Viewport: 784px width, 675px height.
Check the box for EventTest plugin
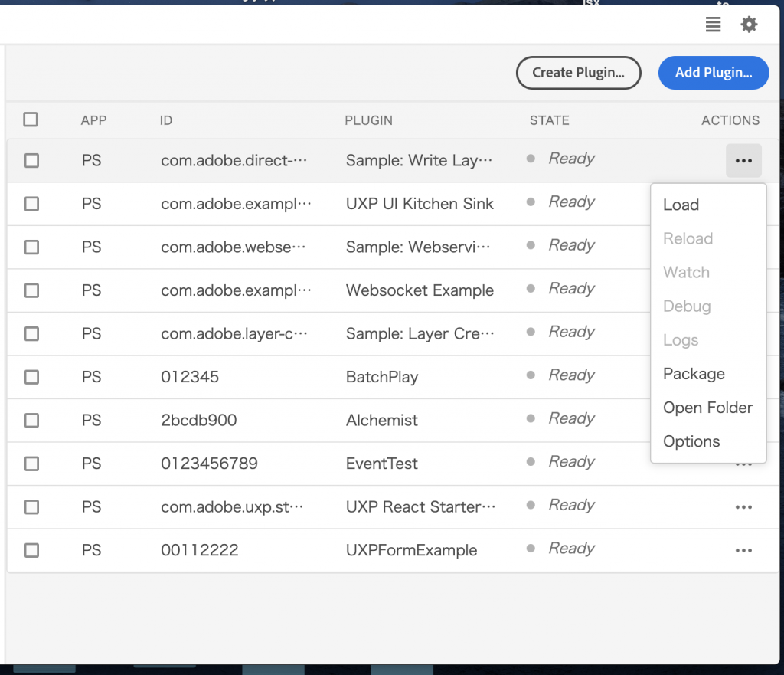click(31, 464)
